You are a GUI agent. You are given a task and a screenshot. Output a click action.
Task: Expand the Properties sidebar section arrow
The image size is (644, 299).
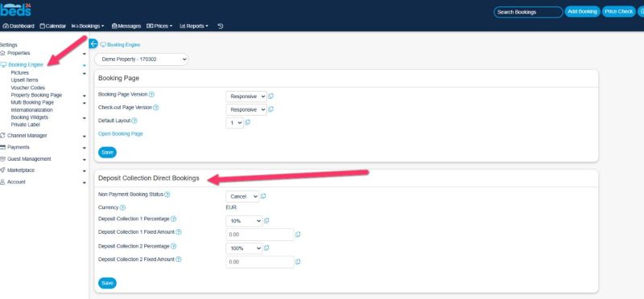[x=85, y=54]
